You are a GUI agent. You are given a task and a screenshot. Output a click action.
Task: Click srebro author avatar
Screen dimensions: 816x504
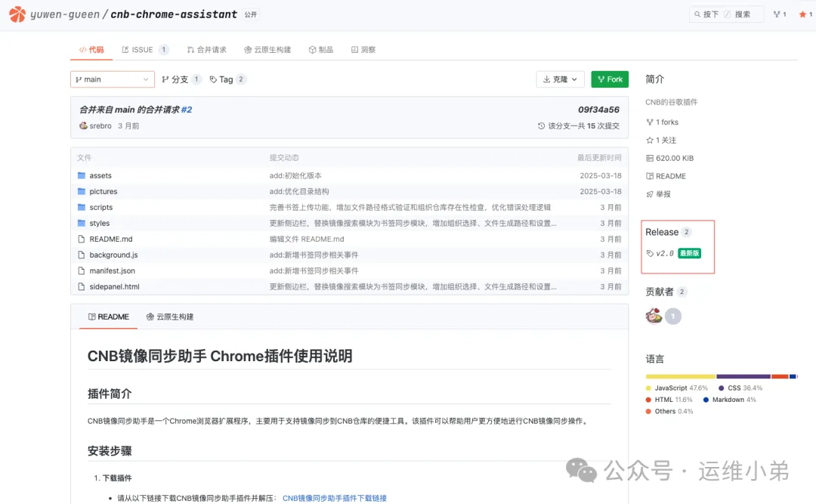tap(83, 125)
